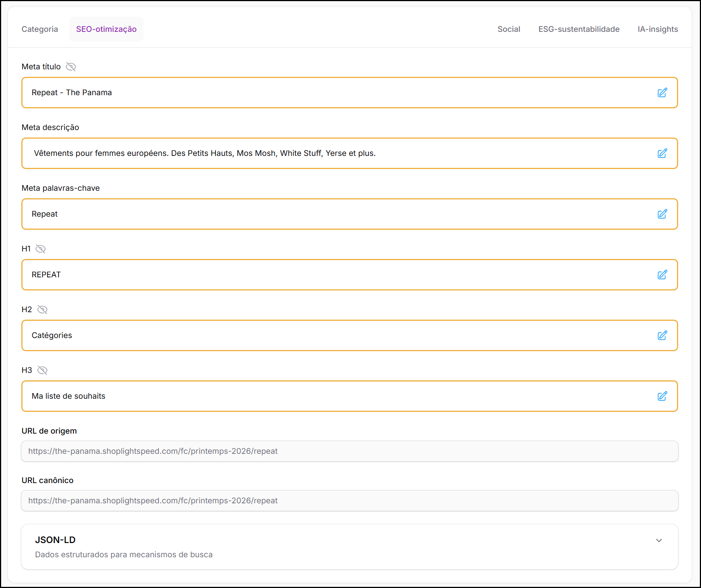Click the pencil icon in H1 field
Screen dimensions: 701x588
[662, 275]
